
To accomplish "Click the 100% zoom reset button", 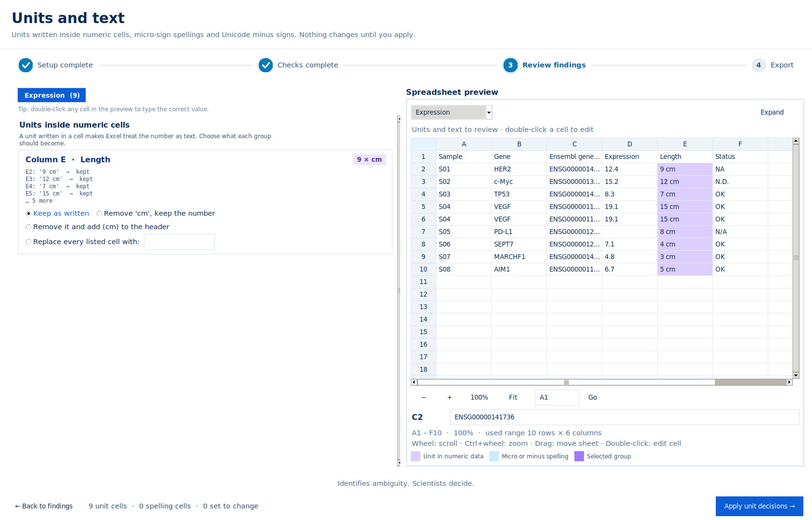I will tap(479, 398).
